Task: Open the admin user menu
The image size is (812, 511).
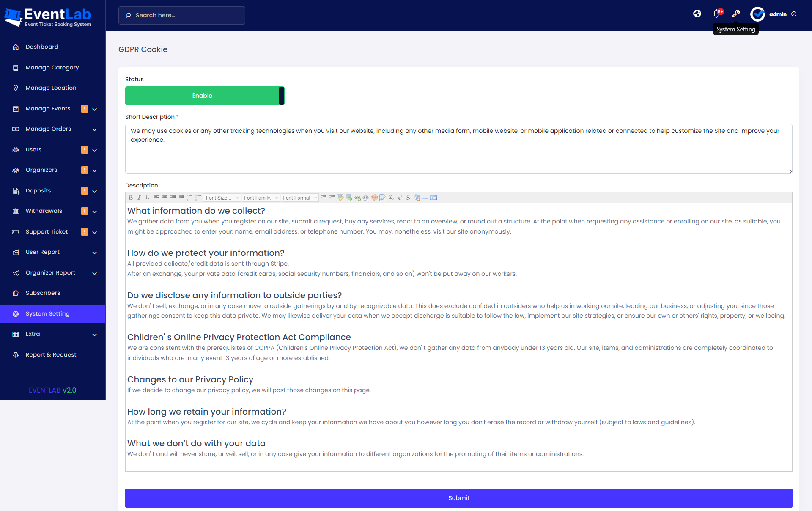Action: tap(777, 14)
